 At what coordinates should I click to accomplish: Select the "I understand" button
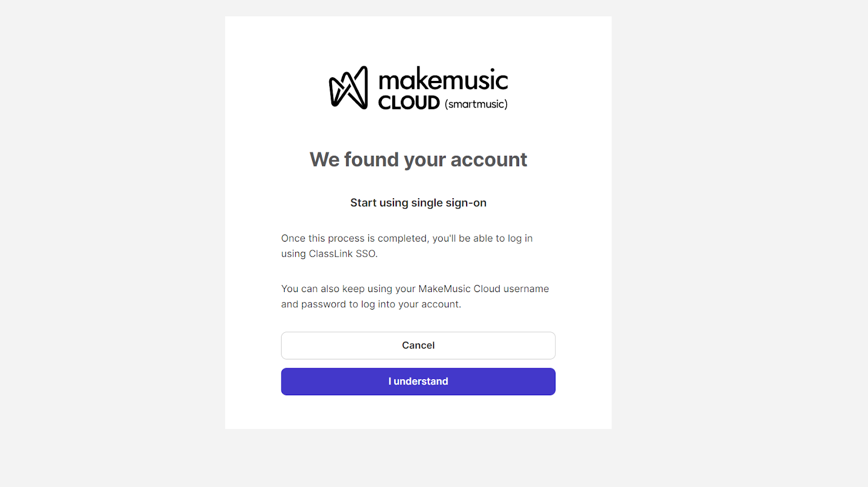pos(418,382)
